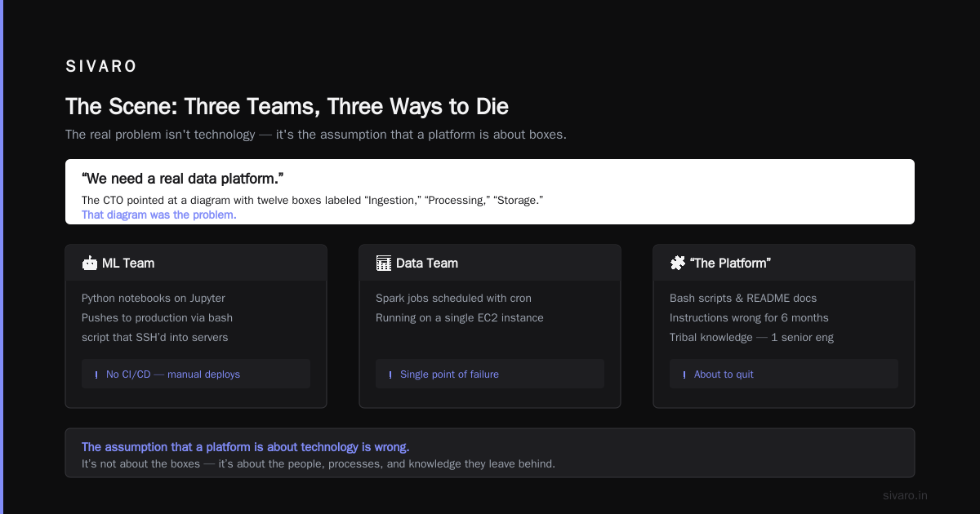Click the "About to quit" callout

(784, 374)
